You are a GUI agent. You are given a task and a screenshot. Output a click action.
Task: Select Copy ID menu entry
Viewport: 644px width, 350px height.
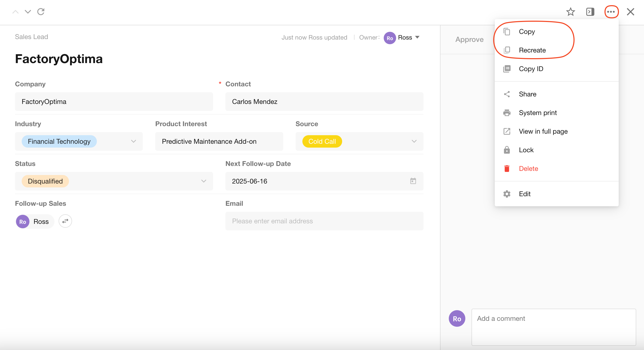tap(531, 69)
